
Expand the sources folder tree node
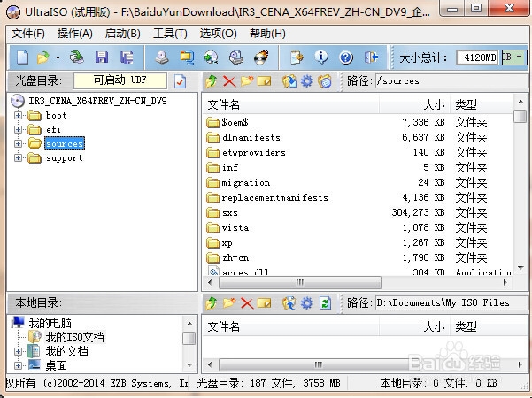coord(18,144)
